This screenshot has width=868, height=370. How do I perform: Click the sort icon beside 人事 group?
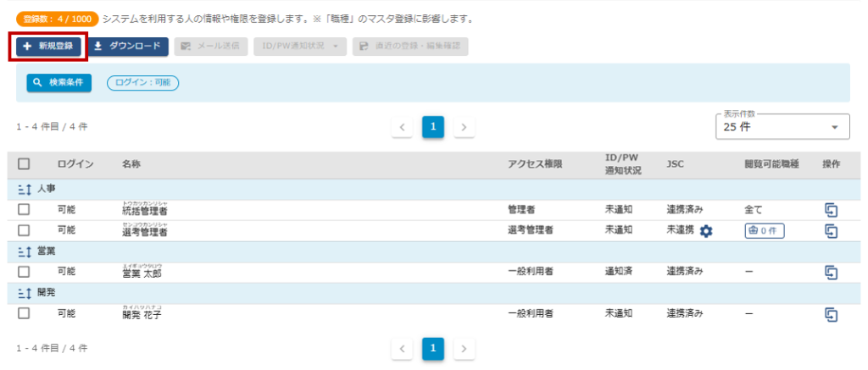click(24, 190)
